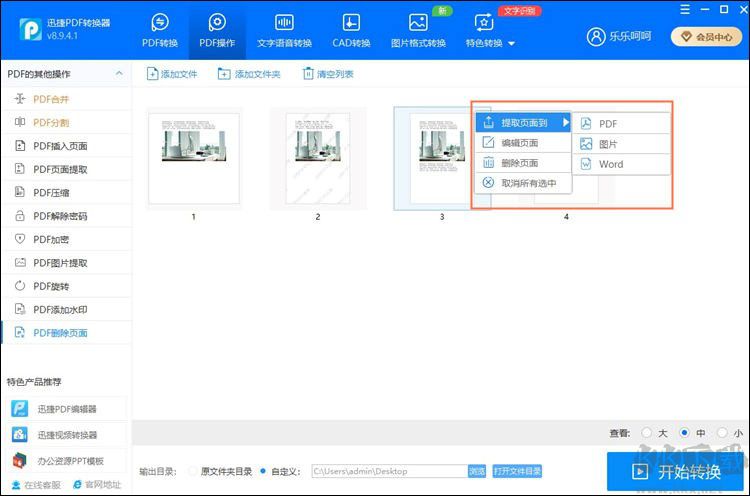Open the 迅捷PDF编辑器 product icon
The width and height of the screenshot is (750, 496).
click(x=21, y=408)
